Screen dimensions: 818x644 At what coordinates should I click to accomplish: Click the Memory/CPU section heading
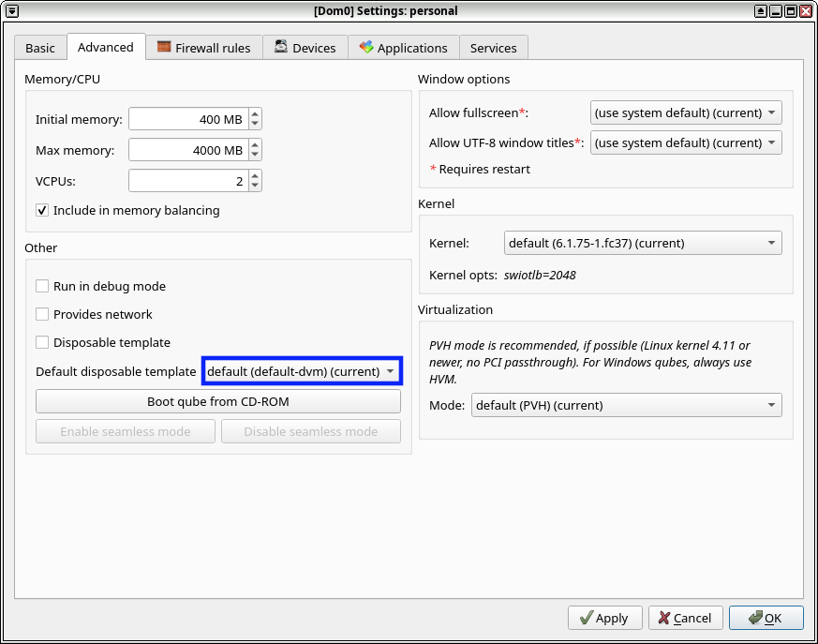pos(62,79)
